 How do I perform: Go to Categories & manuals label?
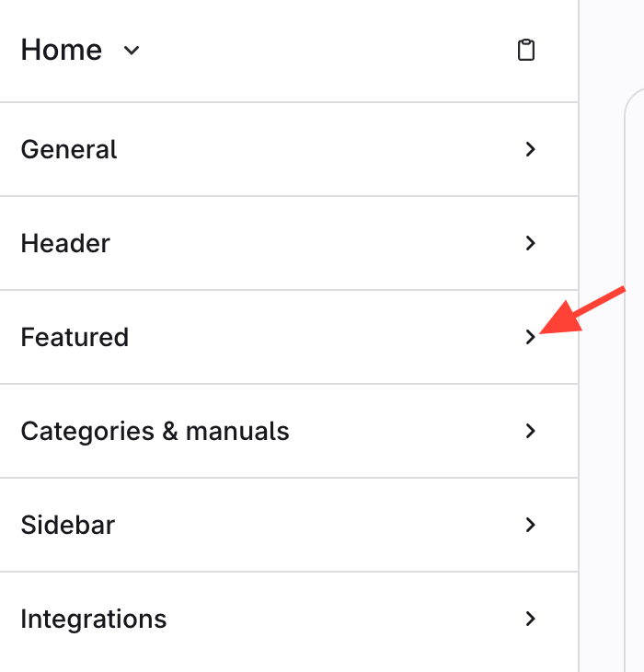click(155, 431)
